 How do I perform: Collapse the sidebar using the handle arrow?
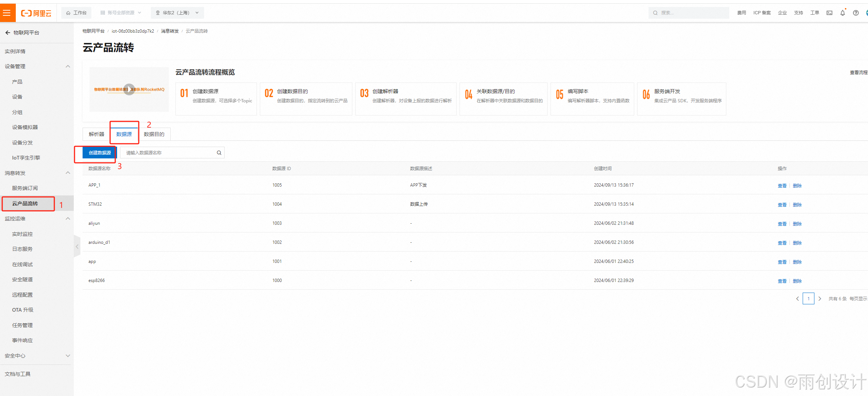click(x=77, y=247)
